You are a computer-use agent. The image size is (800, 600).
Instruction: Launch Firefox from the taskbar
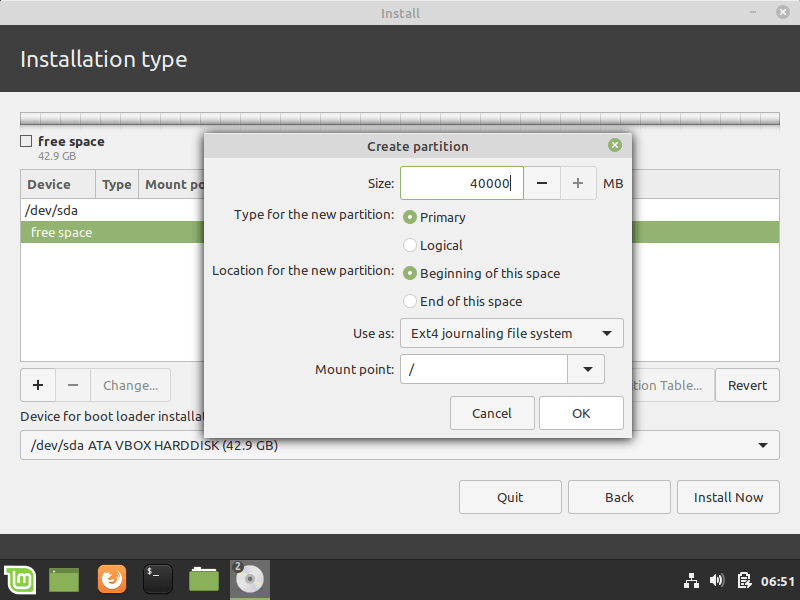(112, 580)
